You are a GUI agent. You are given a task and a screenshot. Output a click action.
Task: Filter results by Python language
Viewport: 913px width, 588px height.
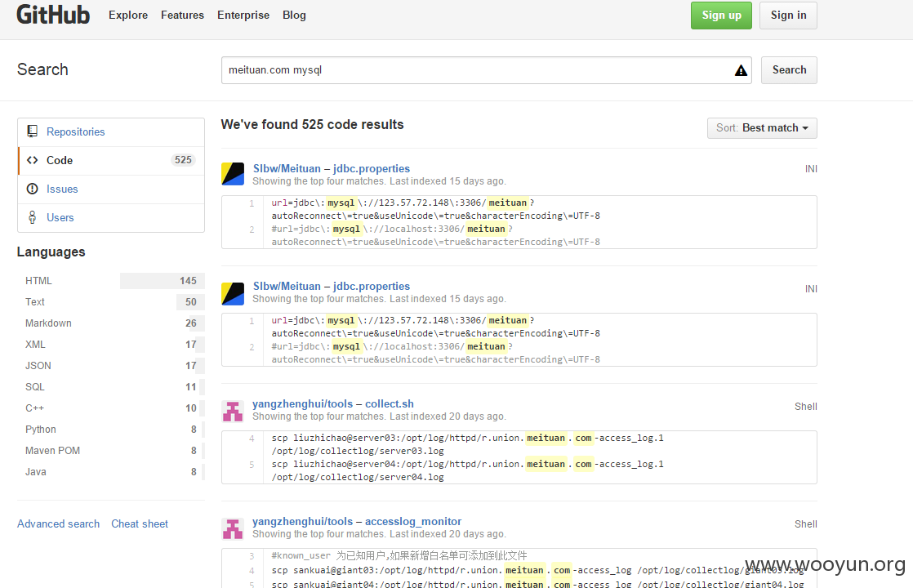(111, 429)
